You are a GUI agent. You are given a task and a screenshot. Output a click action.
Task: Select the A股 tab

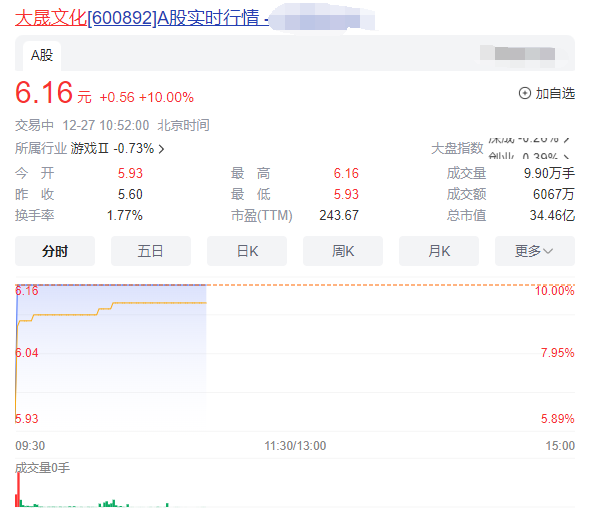click(42, 56)
